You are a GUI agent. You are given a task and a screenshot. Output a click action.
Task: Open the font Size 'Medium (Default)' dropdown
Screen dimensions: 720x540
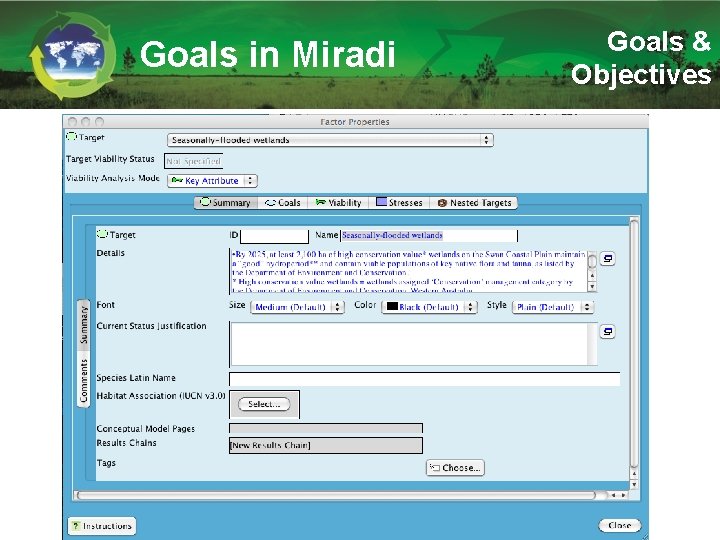pos(297,307)
